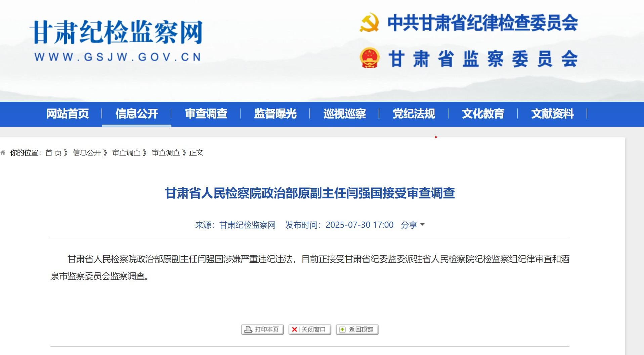644x355 pixels.
Task: Click the red X close window icon
Action: point(295,329)
